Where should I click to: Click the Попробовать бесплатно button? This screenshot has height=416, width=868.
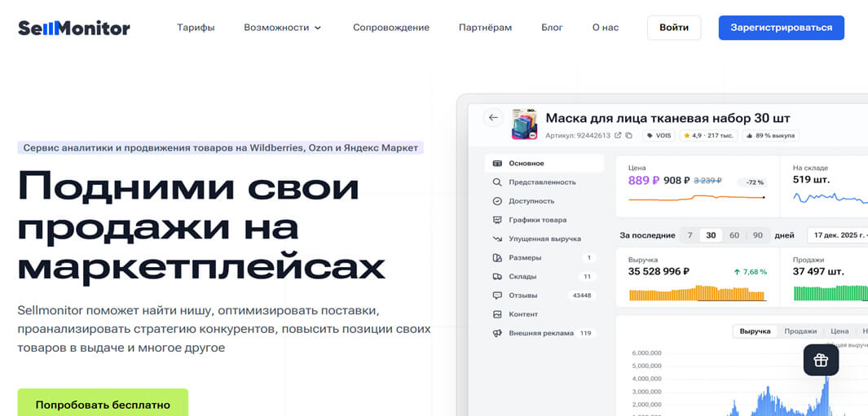pyautogui.click(x=103, y=405)
